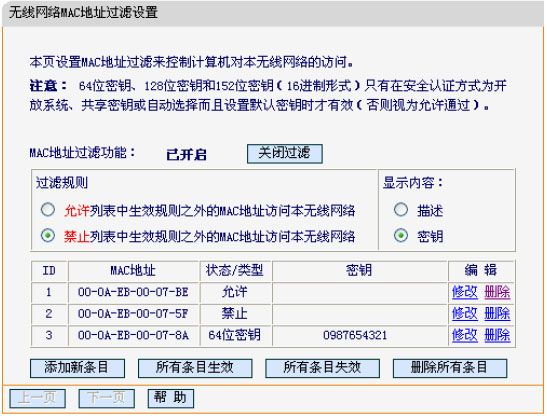Select MAC address 00-0A-EB-00-07-BE cell

tap(134, 292)
